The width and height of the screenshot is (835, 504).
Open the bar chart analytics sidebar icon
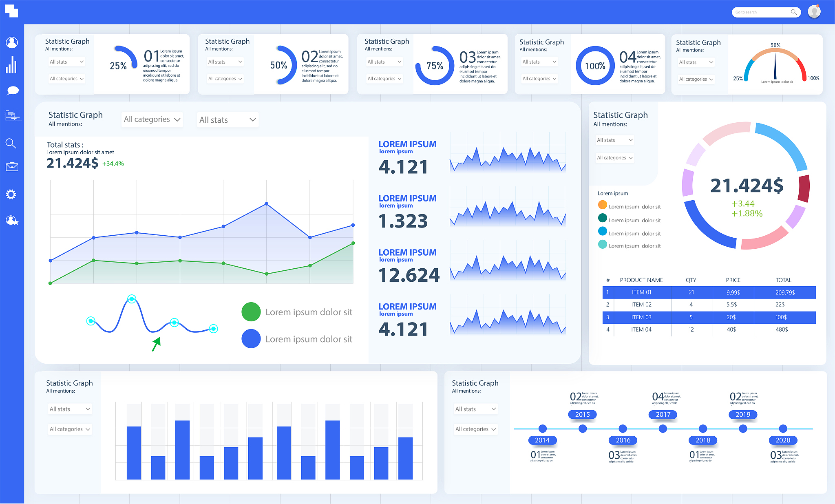(x=11, y=65)
